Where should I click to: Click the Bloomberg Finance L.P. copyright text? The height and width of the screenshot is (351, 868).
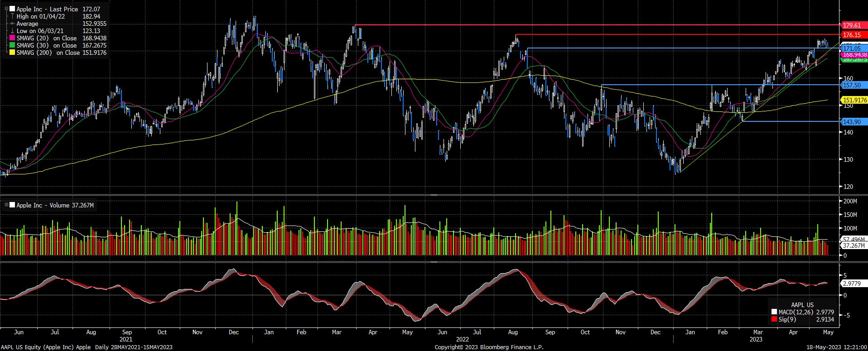[489, 347]
